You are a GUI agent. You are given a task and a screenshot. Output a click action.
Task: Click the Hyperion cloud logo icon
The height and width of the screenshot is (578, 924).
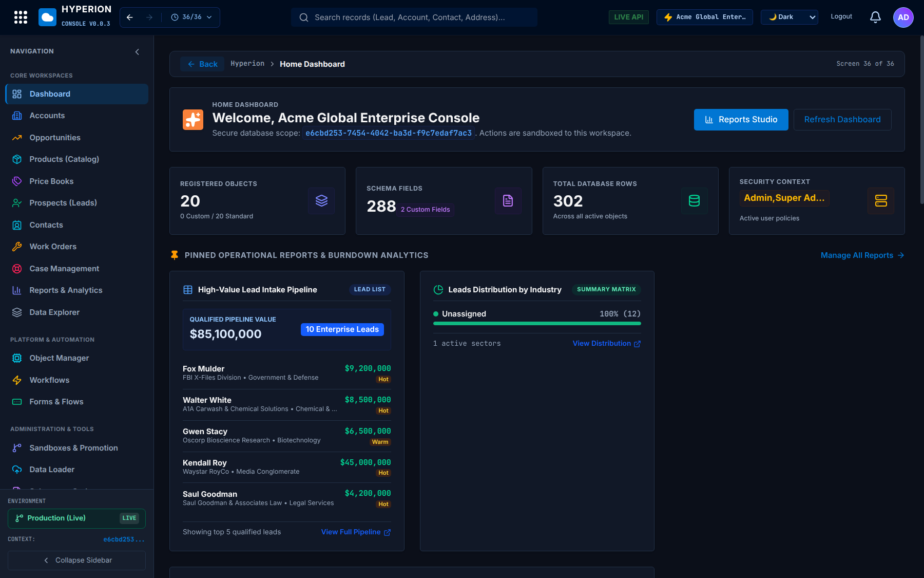tap(47, 17)
